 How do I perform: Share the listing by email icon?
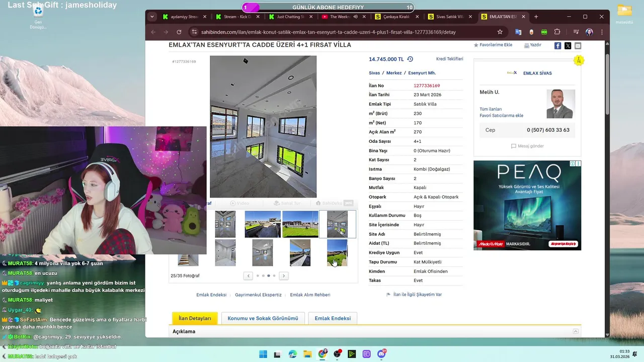(578, 46)
